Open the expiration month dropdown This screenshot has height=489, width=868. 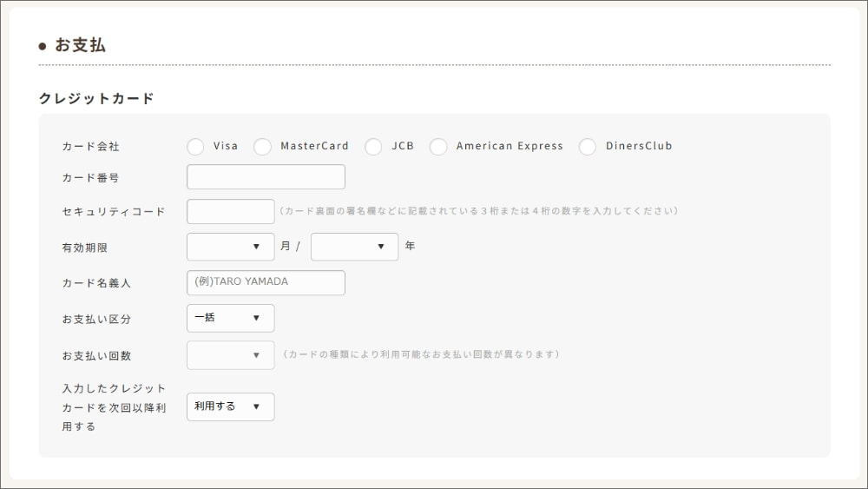coord(230,247)
